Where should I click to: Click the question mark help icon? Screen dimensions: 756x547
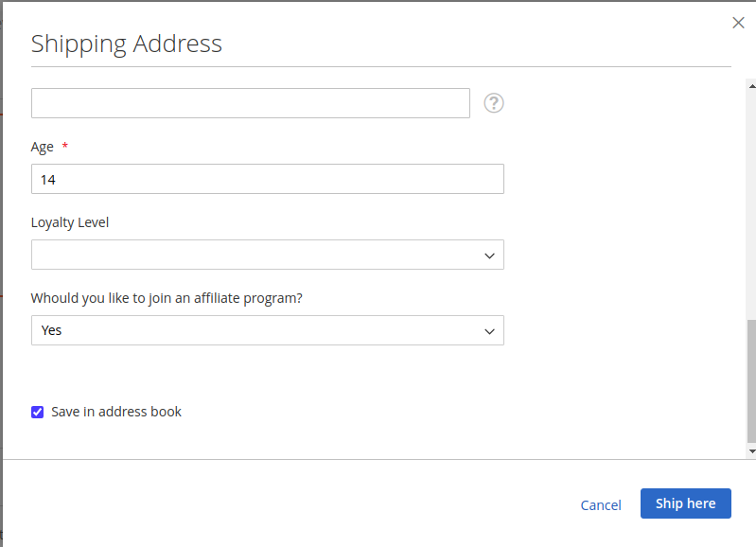click(x=494, y=103)
